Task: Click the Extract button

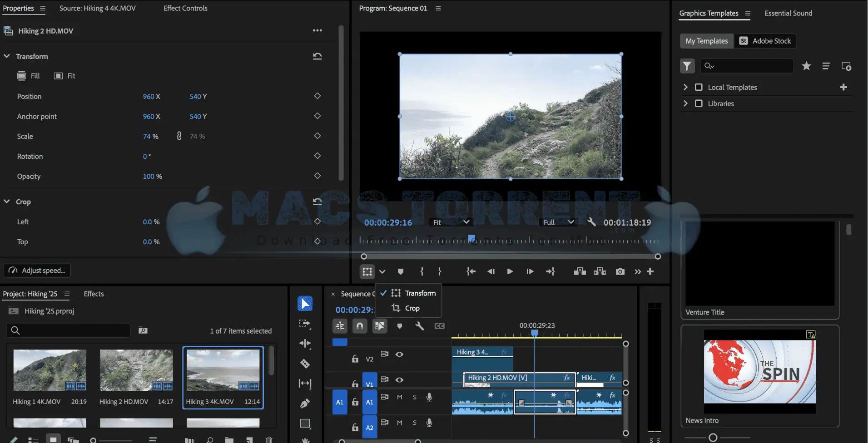Action: tap(600, 271)
